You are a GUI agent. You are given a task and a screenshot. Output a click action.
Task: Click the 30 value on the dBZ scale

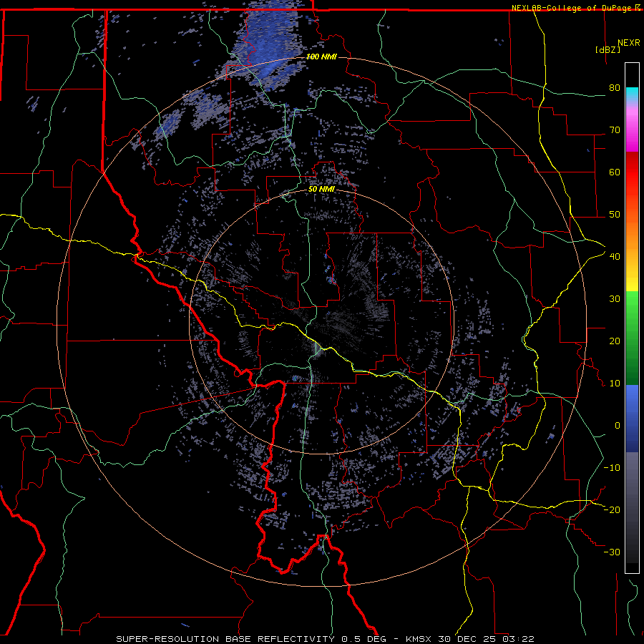point(615,299)
